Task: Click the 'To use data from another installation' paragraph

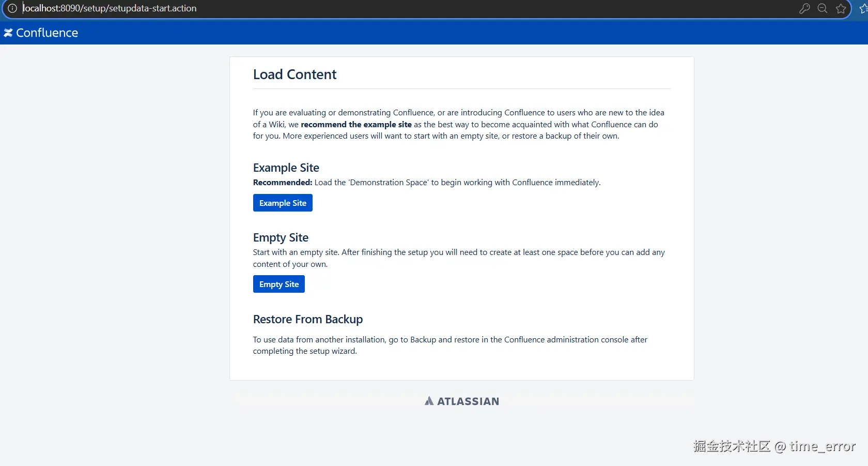Action: pyautogui.click(x=450, y=345)
